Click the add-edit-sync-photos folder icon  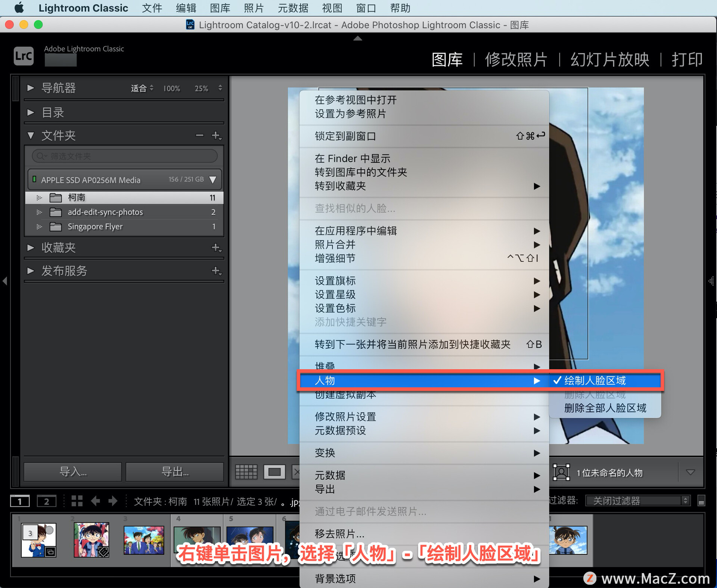56,212
